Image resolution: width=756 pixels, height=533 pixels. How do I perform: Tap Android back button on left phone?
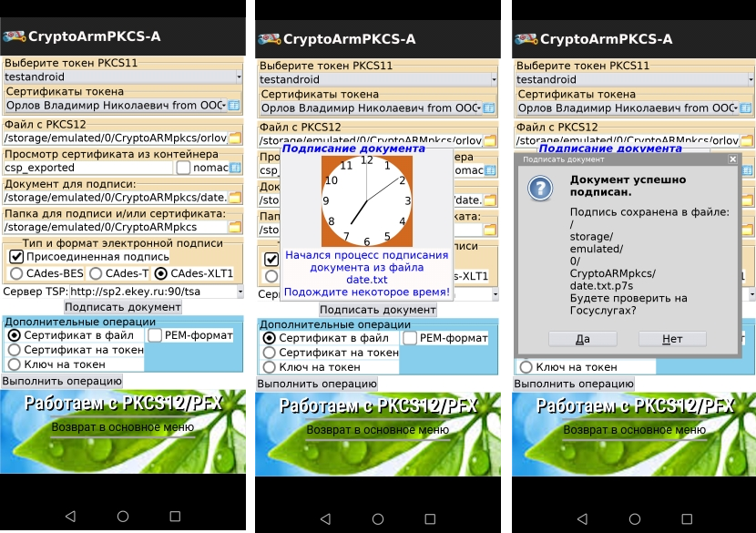pos(70,516)
